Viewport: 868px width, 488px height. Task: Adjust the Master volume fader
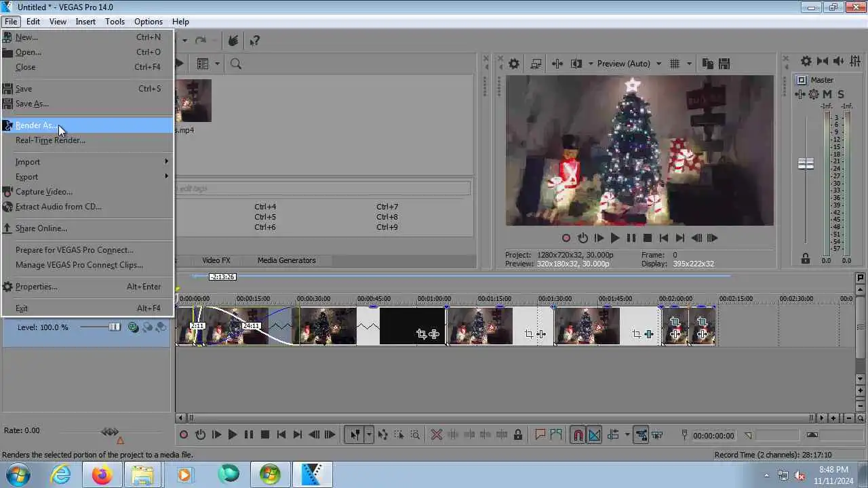pos(806,164)
